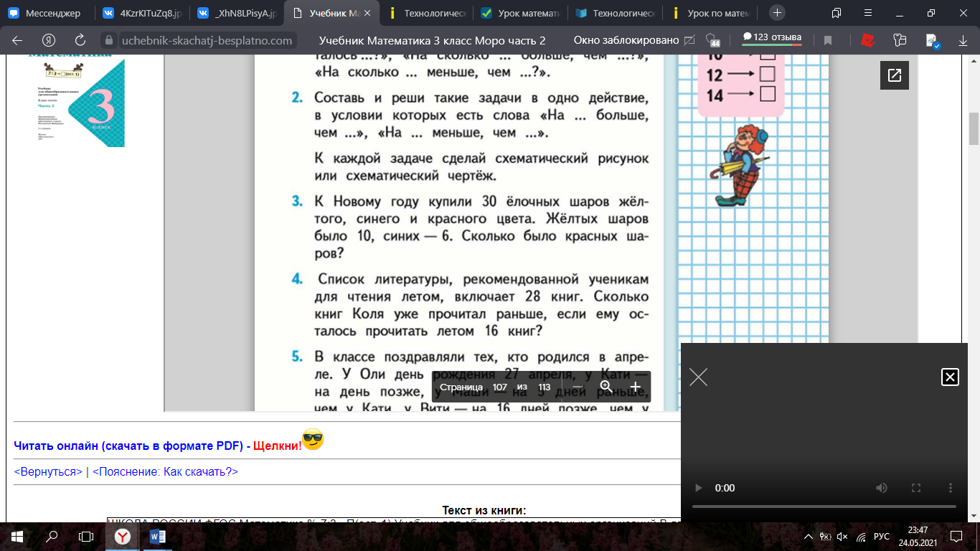Open the 123 отзыва reviews button
Screen dimensions: 980x551
click(771, 38)
